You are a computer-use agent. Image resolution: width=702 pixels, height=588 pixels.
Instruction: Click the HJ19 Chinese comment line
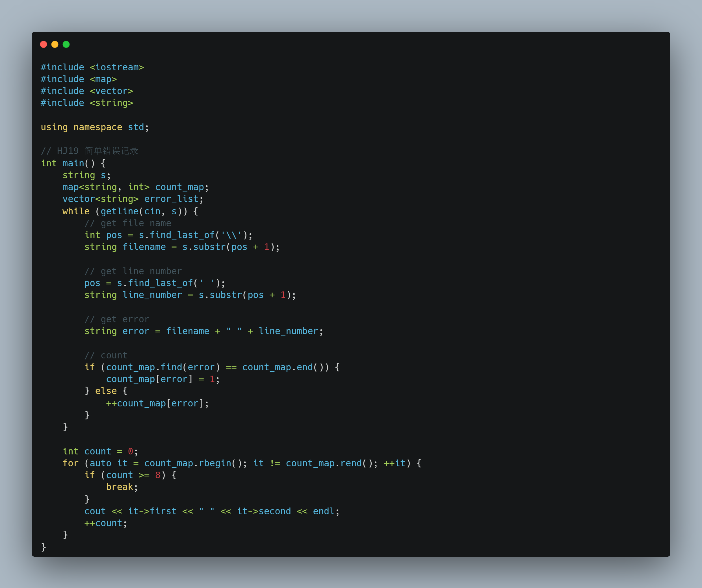coord(90,151)
